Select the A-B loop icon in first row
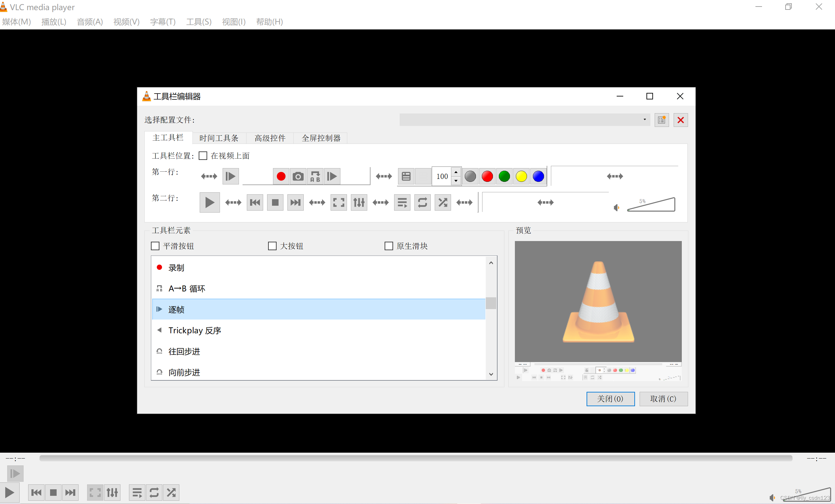 pos(315,176)
